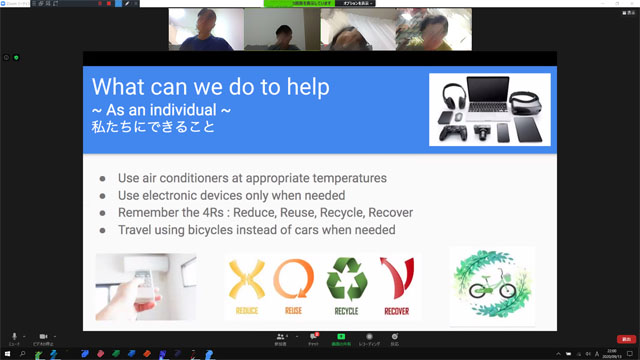This screenshot has width=640, height=360.
Task: Select the fourth participant's video thumbnail
Action: click(434, 29)
